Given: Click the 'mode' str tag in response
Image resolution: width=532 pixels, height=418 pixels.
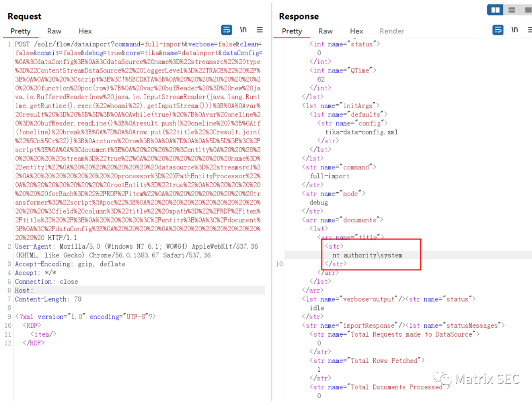Looking at the screenshot, I should pyautogui.click(x=333, y=194).
